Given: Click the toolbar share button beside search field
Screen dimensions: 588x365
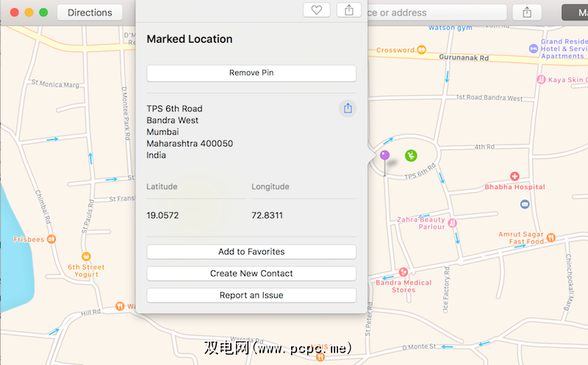Looking at the screenshot, I should click(x=527, y=13).
